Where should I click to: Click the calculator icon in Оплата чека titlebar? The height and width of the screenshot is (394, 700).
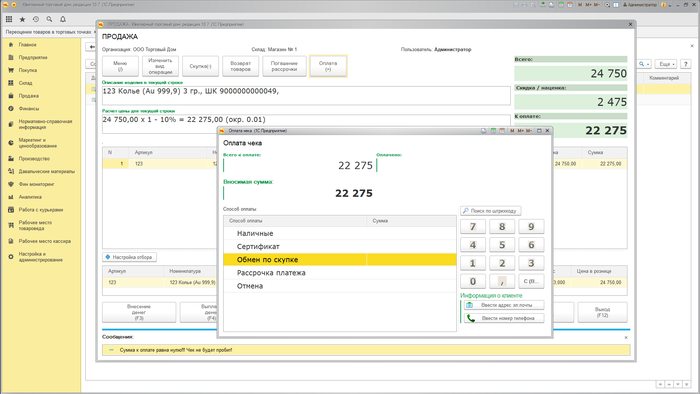tap(493, 131)
